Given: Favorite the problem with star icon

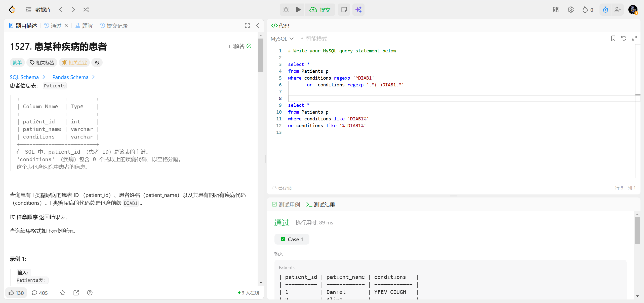Looking at the screenshot, I should pos(63,293).
